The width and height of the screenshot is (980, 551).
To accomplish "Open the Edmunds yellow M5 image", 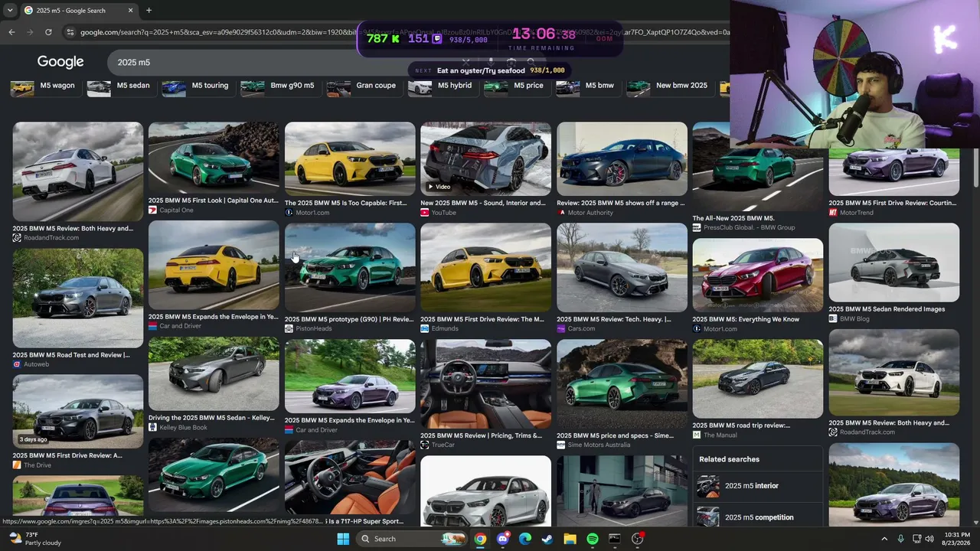I will click(485, 268).
